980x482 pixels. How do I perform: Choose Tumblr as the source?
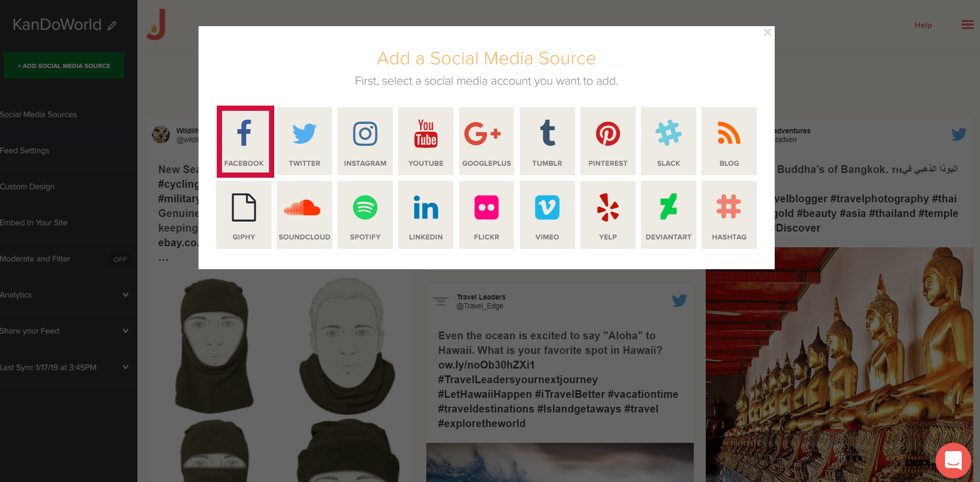(x=547, y=141)
